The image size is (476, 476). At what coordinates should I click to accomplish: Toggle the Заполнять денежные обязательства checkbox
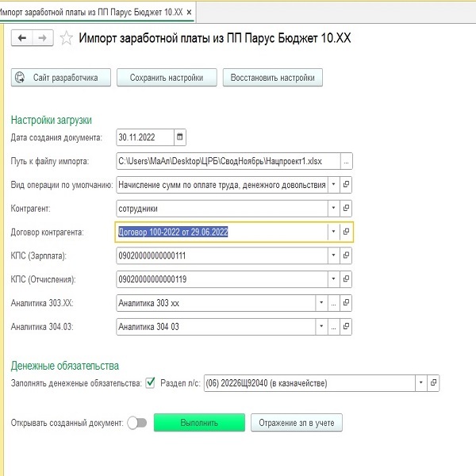click(x=149, y=383)
